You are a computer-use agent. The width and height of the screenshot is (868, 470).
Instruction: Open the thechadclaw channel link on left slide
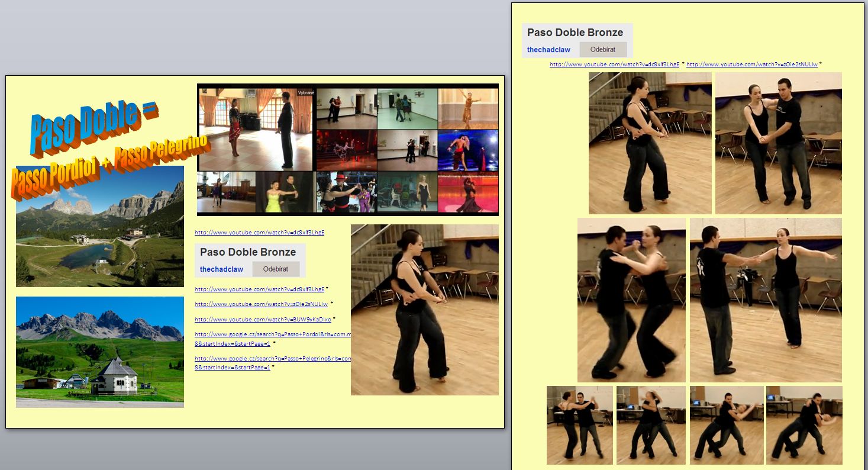pos(221,269)
